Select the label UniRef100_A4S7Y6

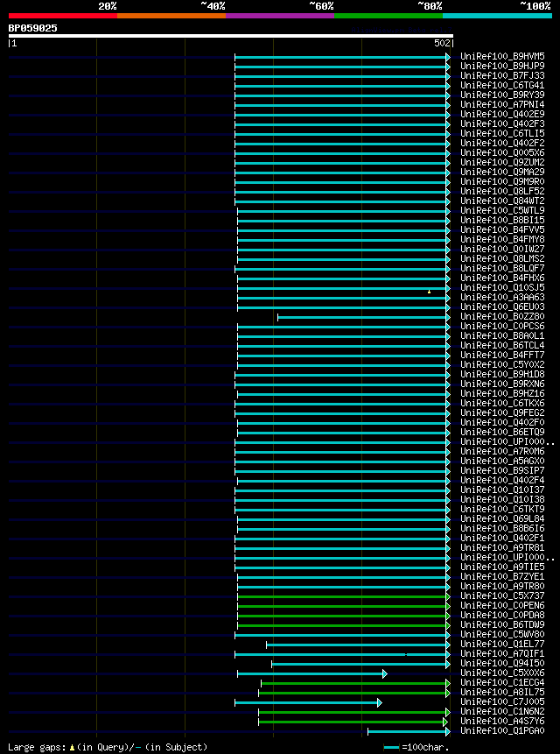point(502,722)
